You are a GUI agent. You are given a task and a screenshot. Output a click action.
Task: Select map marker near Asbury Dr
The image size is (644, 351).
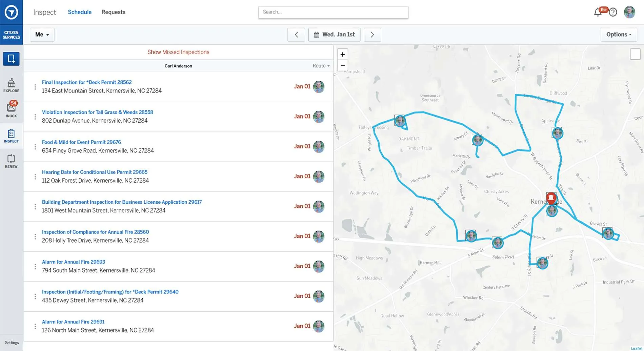point(477,139)
